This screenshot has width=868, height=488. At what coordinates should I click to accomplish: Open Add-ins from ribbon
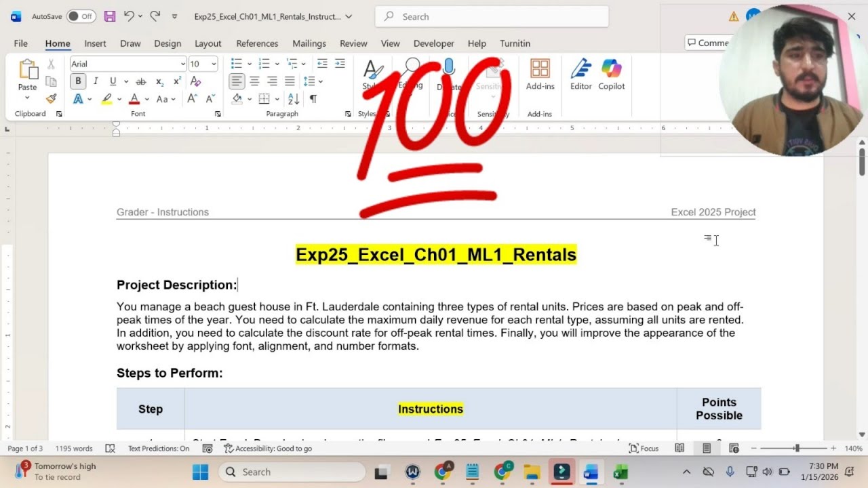(x=540, y=75)
